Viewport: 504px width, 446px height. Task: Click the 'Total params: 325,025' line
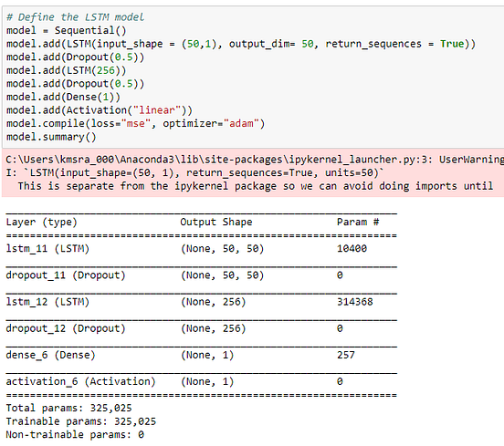click(x=69, y=409)
